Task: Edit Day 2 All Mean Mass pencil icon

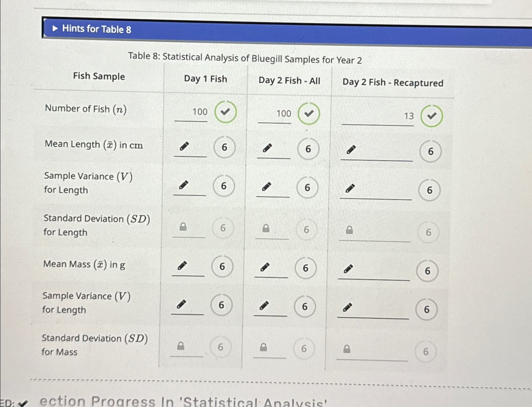Action: click(265, 267)
